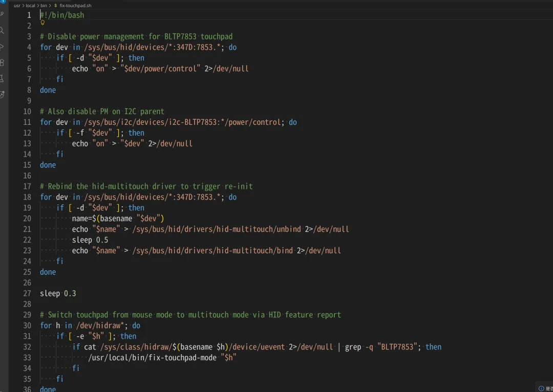This screenshot has height=392, width=553.
Task: Select 'bin' in the breadcrumb path
Action: pos(44,6)
